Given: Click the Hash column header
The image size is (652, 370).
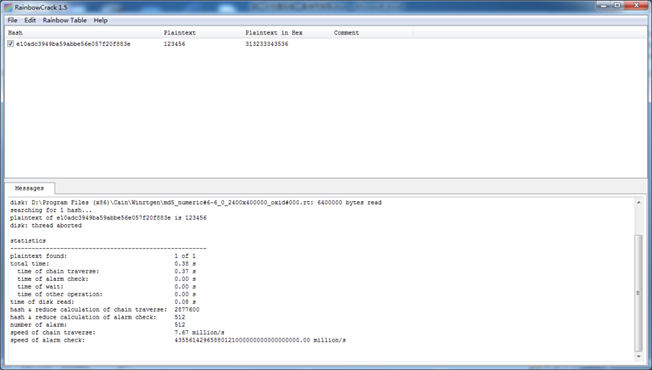Looking at the screenshot, I should [x=83, y=32].
